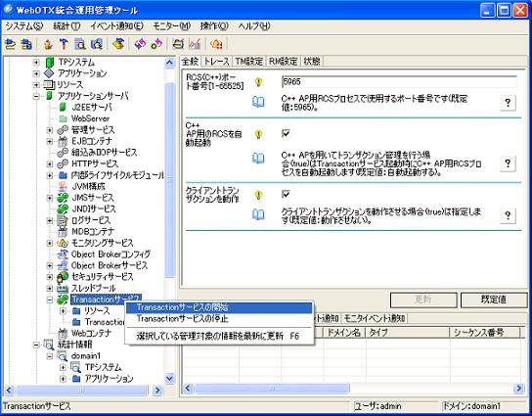Expand the TPシステム tree node

(36, 63)
